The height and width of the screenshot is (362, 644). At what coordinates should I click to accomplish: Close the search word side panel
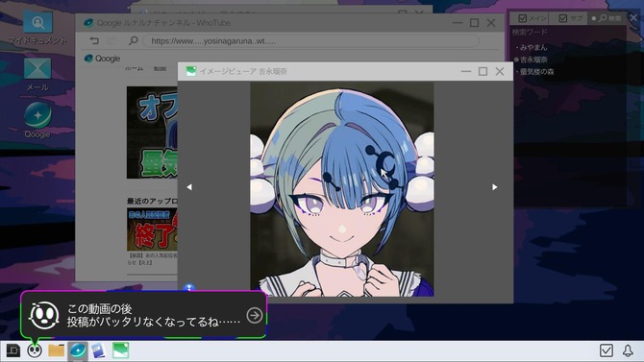pyautogui.click(x=633, y=18)
